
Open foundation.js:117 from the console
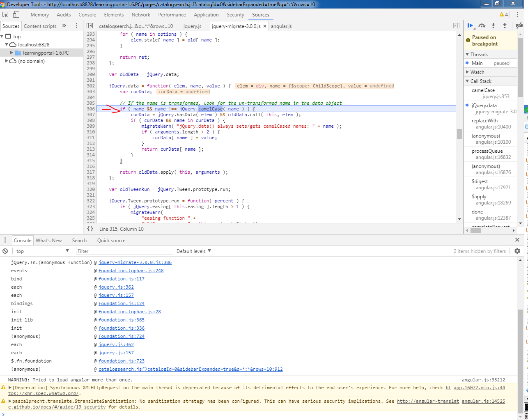point(122,279)
